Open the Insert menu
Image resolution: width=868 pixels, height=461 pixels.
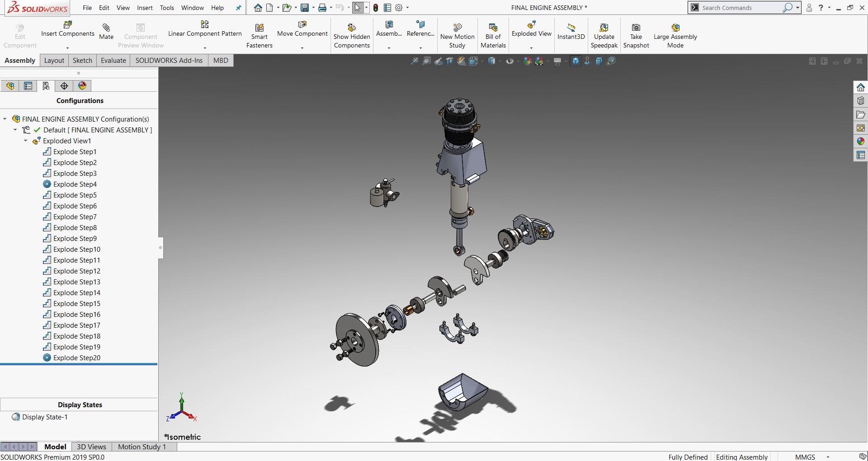pos(145,8)
